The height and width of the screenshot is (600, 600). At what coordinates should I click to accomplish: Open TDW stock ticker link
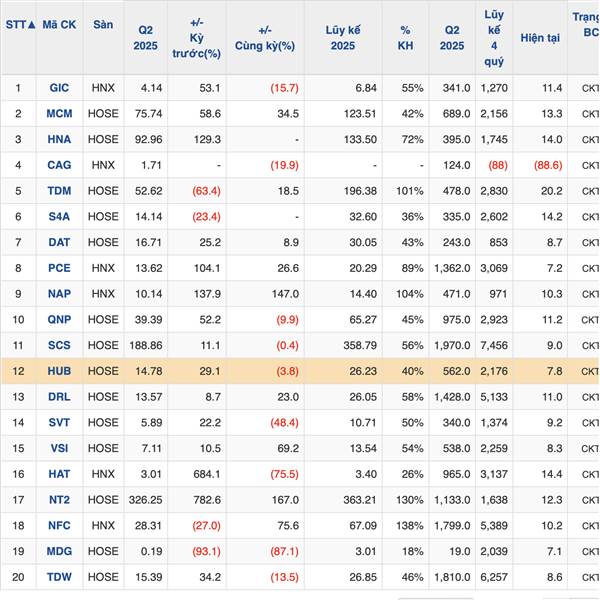pos(59,577)
